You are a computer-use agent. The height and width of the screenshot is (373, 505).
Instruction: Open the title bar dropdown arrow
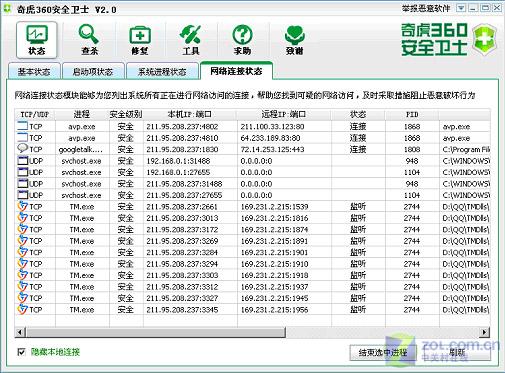pos(461,8)
